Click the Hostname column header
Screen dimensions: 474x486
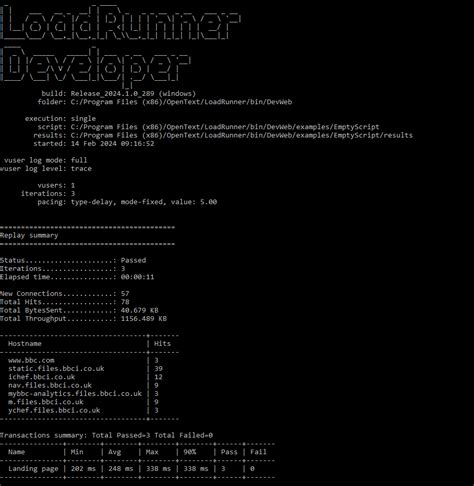(x=25, y=344)
